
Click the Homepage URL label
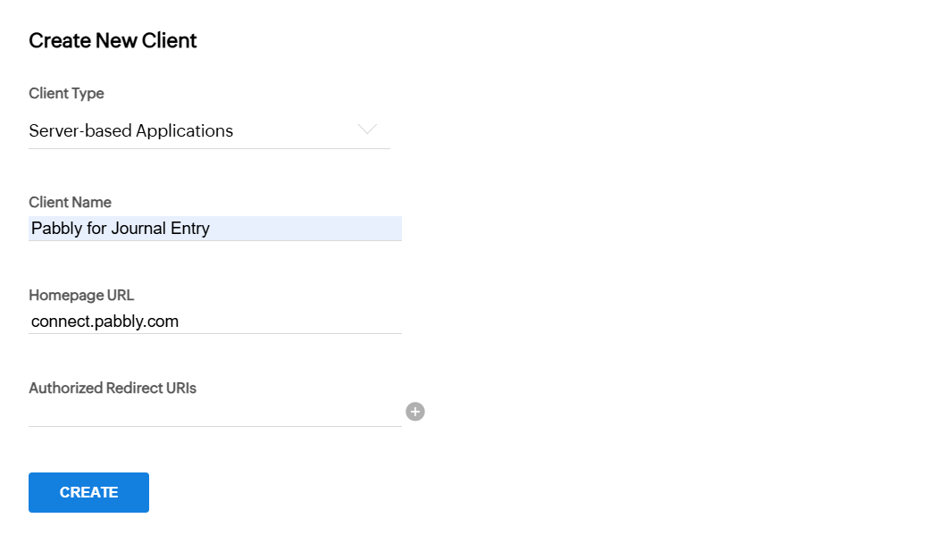[81, 295]
